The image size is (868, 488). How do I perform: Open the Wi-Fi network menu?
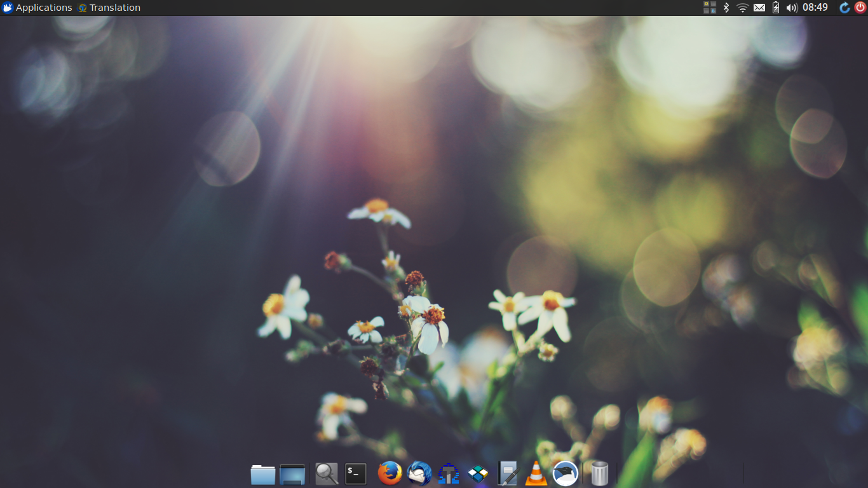[742, 8]
